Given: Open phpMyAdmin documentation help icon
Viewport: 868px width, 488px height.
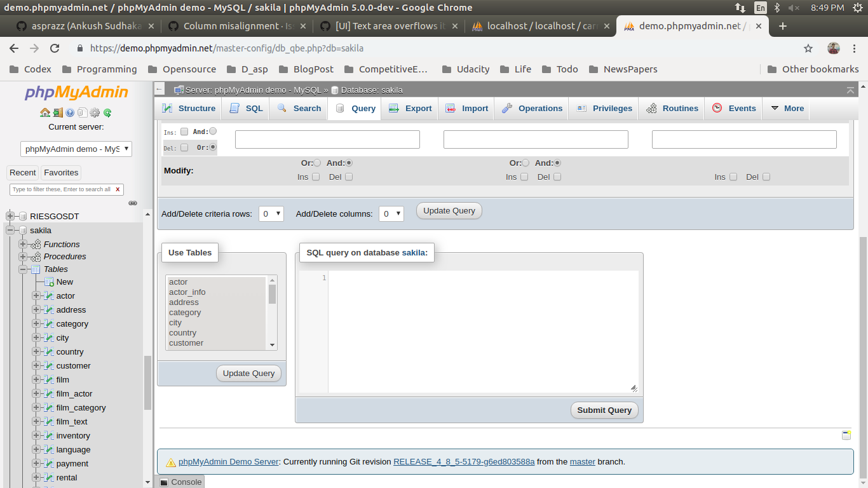Looking at the screenshot, I should point(70,112).
